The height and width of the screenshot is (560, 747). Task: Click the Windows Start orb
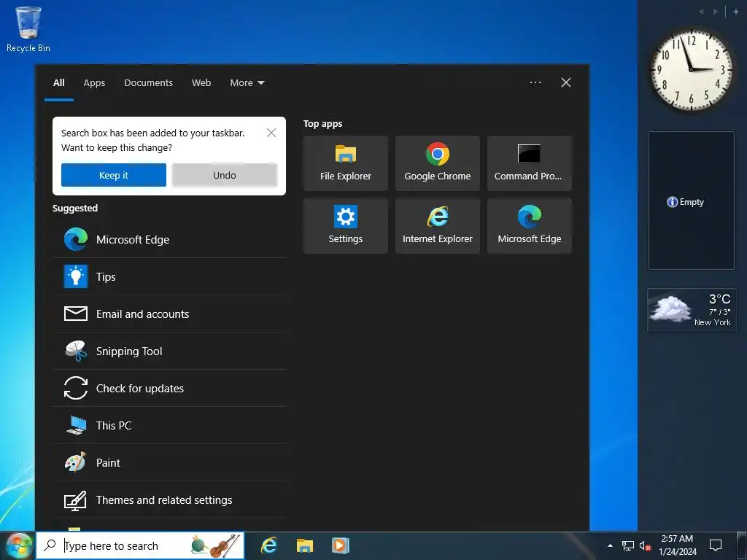point(18,545)
